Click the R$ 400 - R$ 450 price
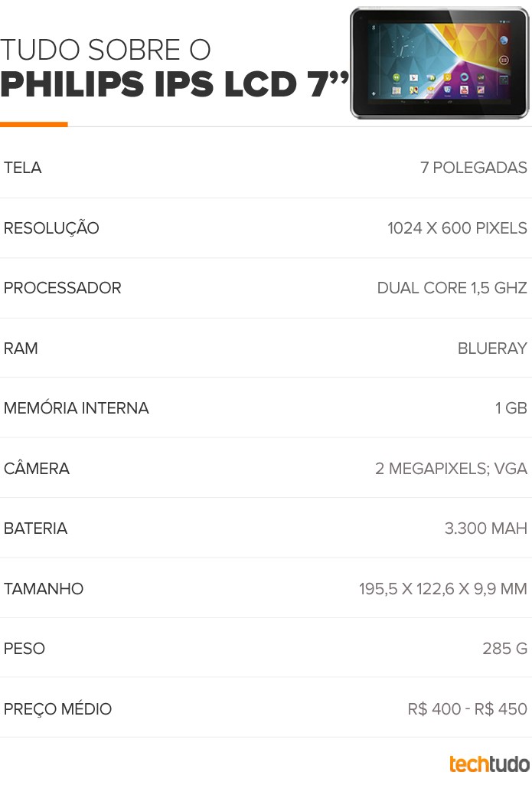The image size is (532, 795). tap(468, 708)
